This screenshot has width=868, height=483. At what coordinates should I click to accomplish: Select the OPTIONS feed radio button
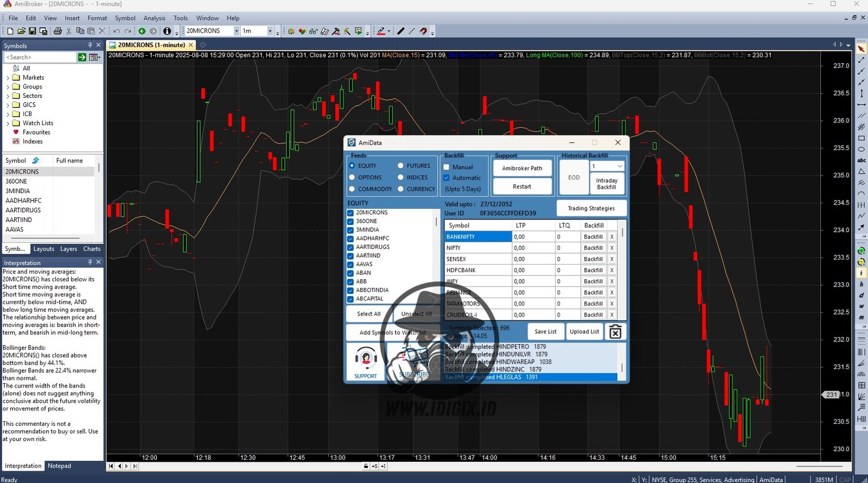(352, 177)
